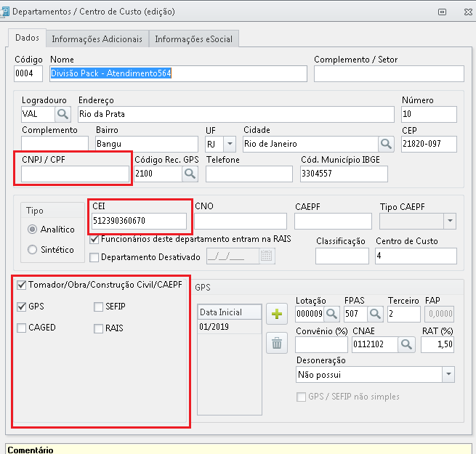Click the deactivation date field
The width and height of the screenshot is (476, 454).
coord(233,256)
